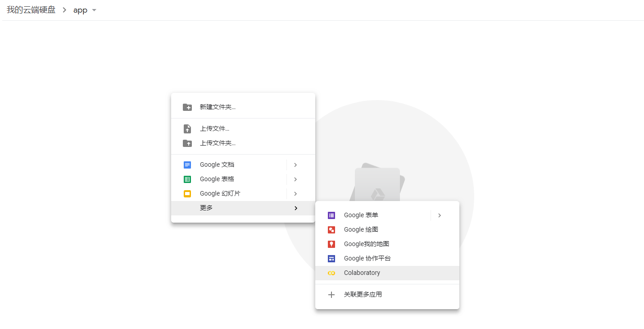Click the Google 协作平台 icon

click(331, 258)
